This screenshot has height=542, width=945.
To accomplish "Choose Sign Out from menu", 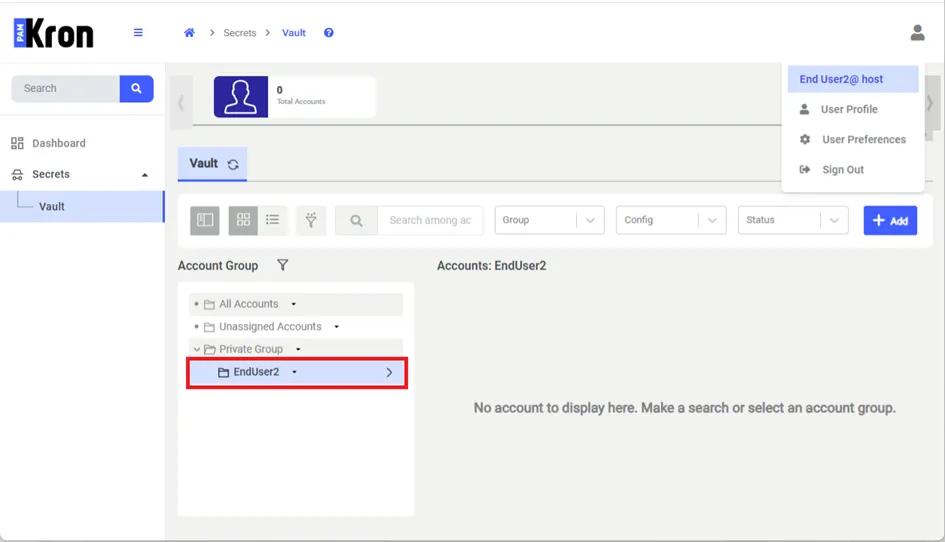I will pyautogui.click(x=843, y=169).
